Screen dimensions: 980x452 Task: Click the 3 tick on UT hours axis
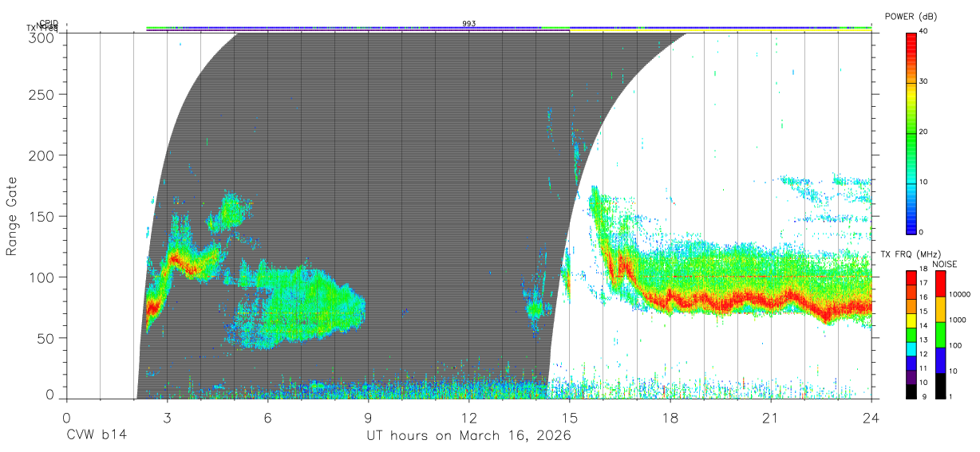coord(167,418)
